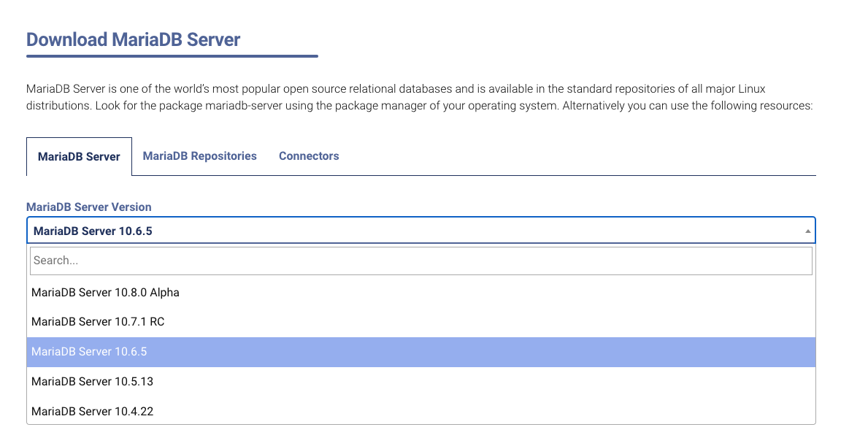The image size is (868, 446).
Task: Choose MariaDB Server 10.4.22 option
Action: coord(420,411)
